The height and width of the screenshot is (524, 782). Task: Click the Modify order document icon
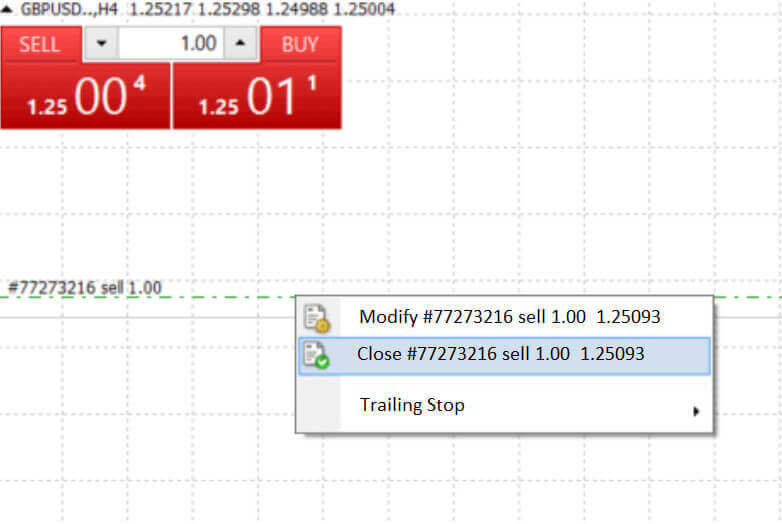(x=316, y=317)
